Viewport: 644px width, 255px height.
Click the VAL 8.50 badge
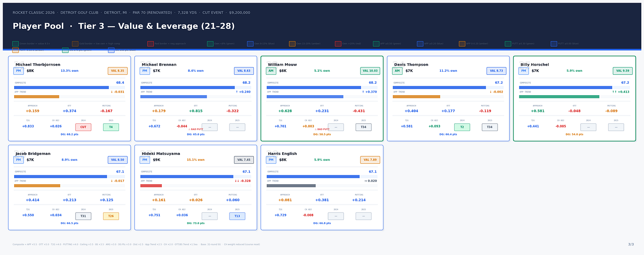tap(118, 160)
